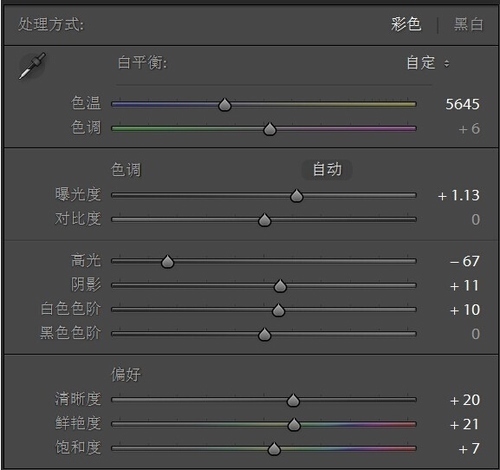The width and height of the screenshot is (500, 470).
Task: Click the 阴影 label
Action: tap(86, 285)
